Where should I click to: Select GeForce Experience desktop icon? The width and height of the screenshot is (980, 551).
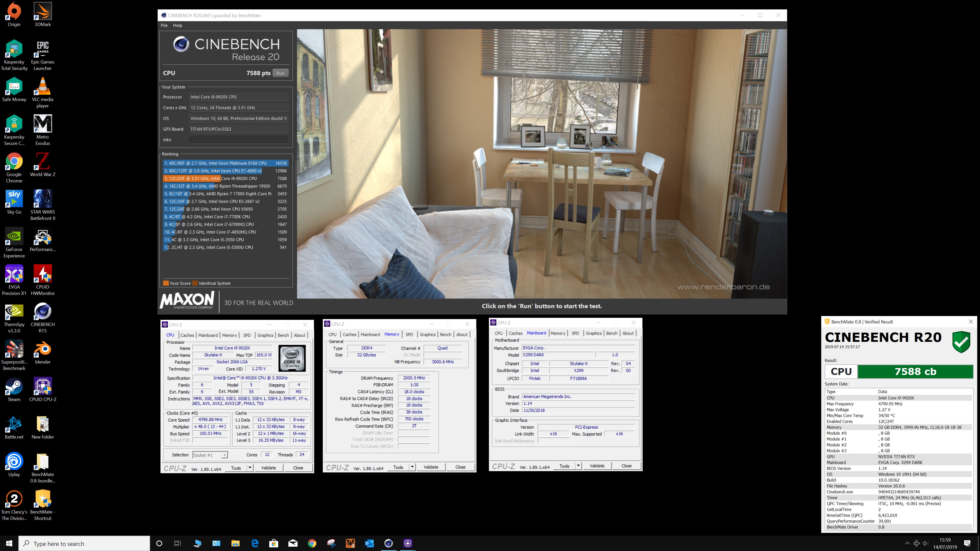click(x=14, y=243)
